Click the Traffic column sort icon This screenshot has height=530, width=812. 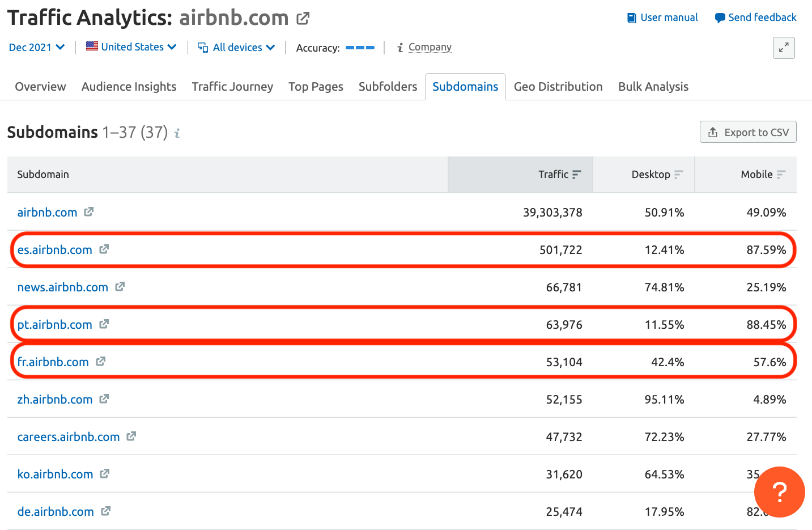click(x=577, y=175)
